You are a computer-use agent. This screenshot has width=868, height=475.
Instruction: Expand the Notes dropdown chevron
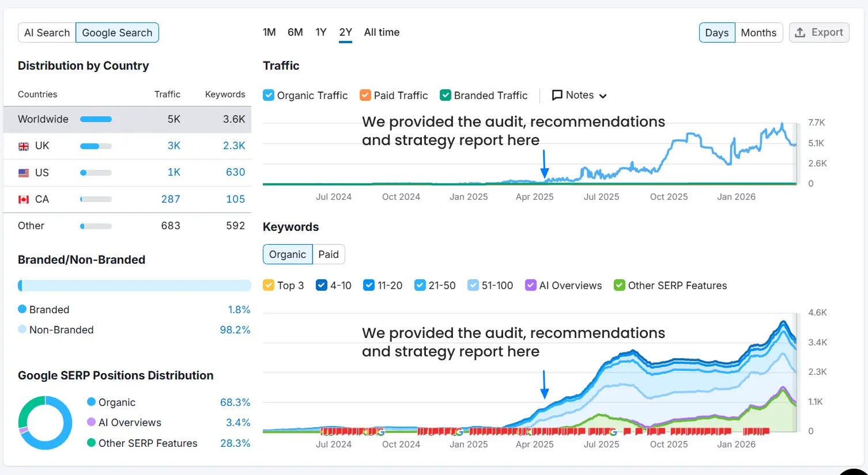pos(603,96)
